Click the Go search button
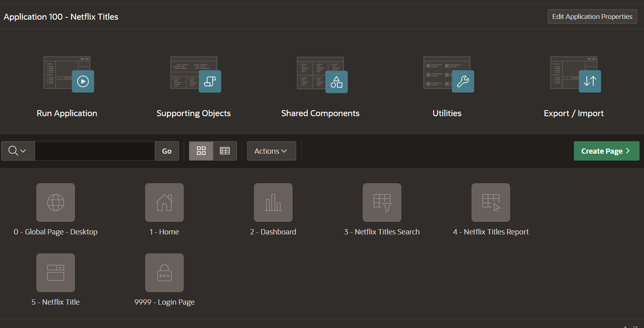 pos(167,151)
